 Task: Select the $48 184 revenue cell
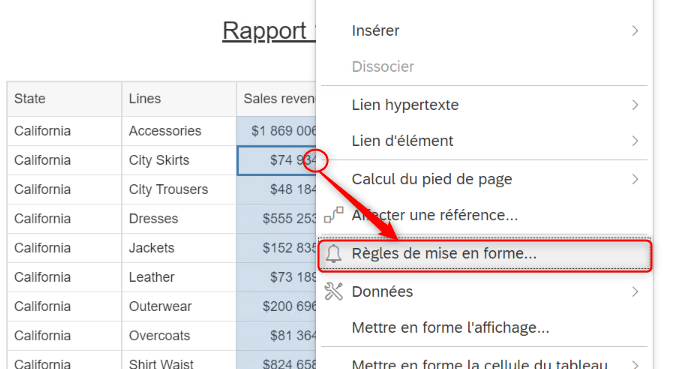click(277, 189)
